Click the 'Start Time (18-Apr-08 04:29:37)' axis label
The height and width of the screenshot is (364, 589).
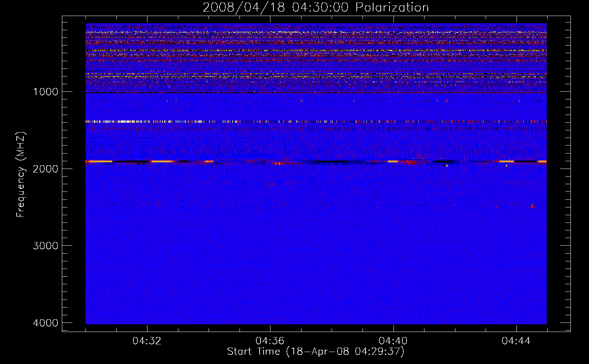pyautogui.click(x=316, y=352)
